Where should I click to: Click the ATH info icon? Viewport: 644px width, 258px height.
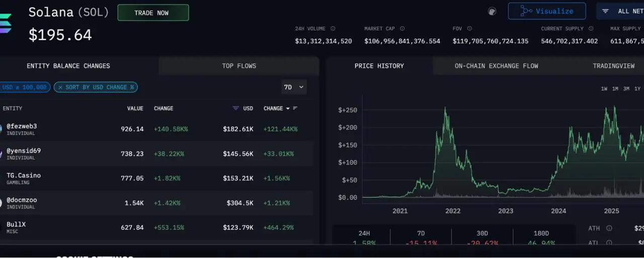pos(609,228)
